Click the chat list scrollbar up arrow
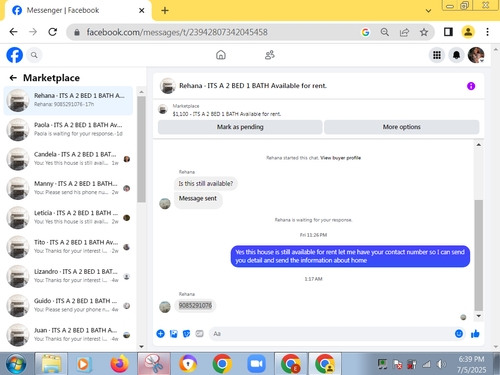 click(141, 92)
